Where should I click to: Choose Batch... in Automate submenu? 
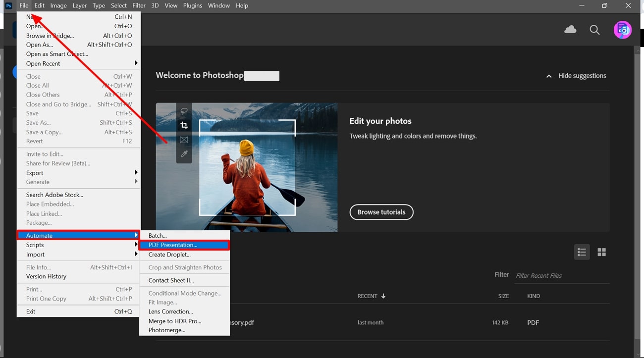click(x=184, y=236)
